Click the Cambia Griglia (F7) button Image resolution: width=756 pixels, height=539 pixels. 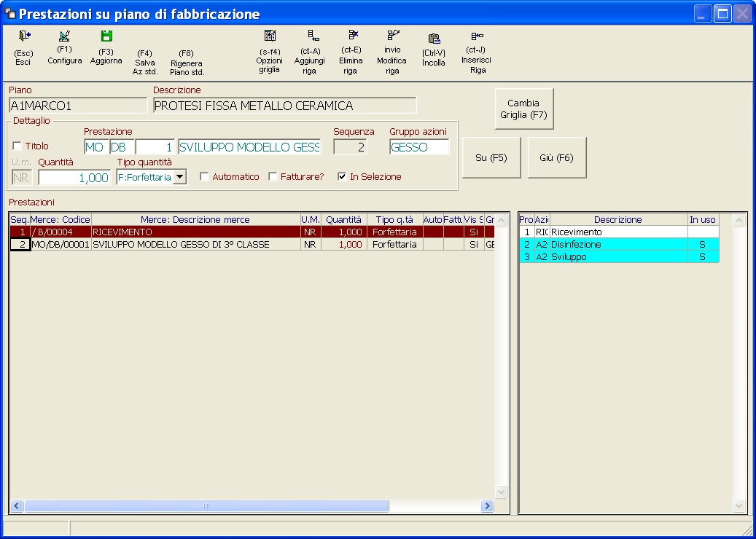coord(524,109)
